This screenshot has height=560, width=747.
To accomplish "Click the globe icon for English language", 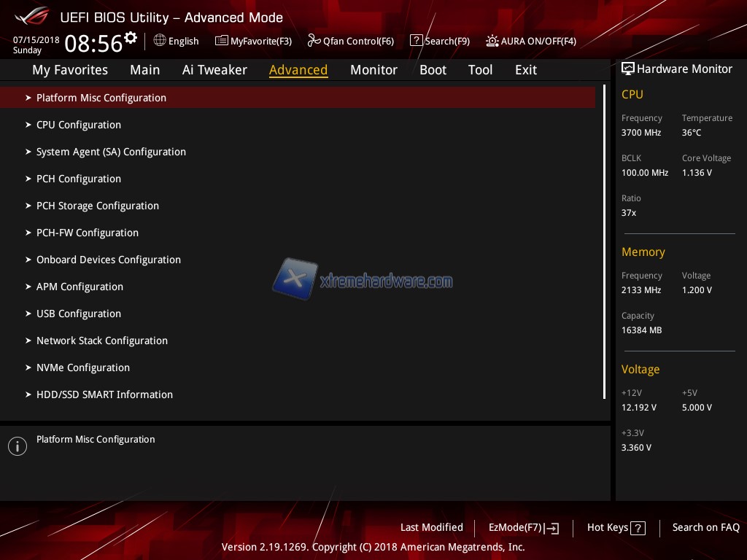I will pyautogui.click(x=160, y=41).
